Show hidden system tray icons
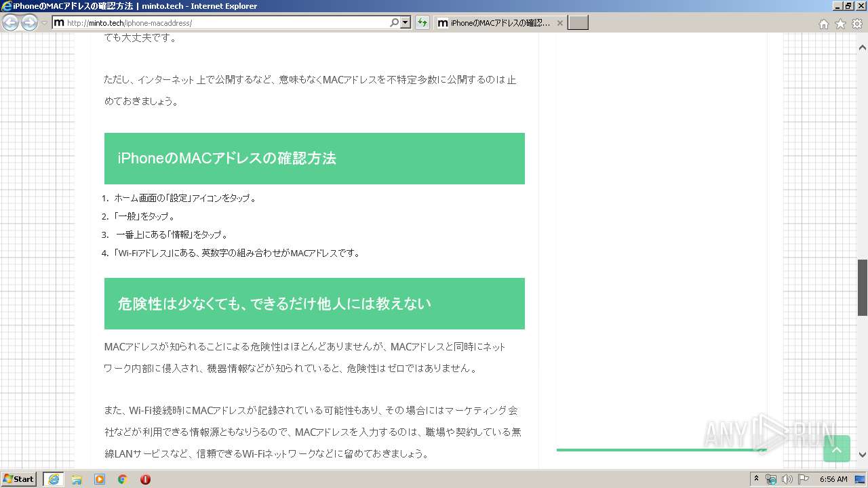 756,479
